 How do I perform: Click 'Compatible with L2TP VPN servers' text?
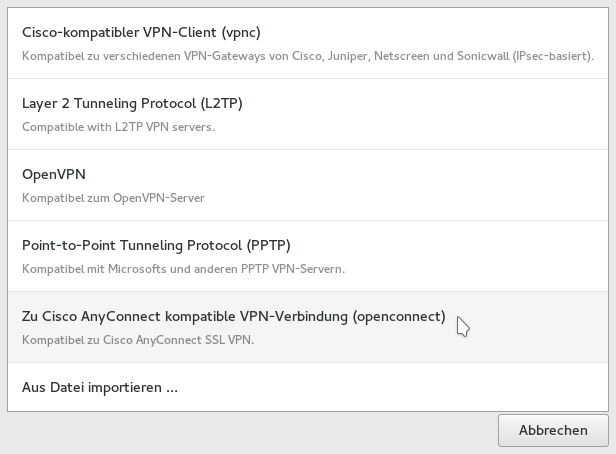[118, 127]
